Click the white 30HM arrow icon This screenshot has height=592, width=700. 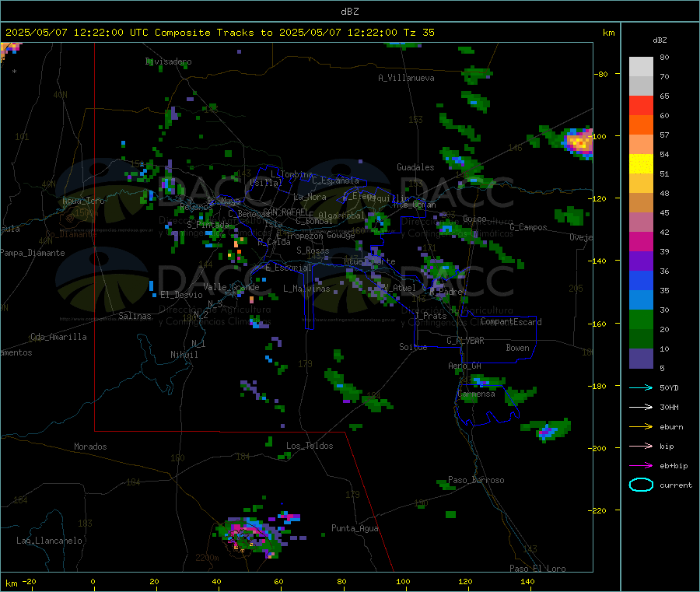641,407
